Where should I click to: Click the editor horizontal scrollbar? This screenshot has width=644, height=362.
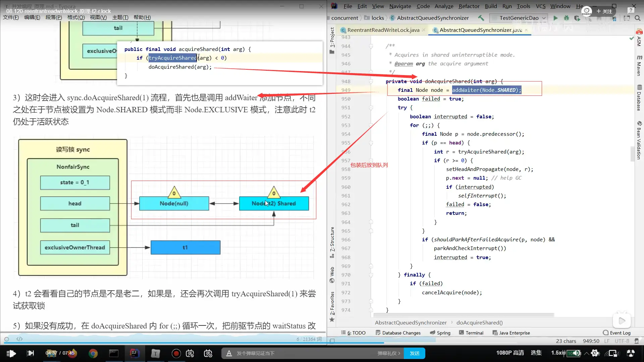464,315
